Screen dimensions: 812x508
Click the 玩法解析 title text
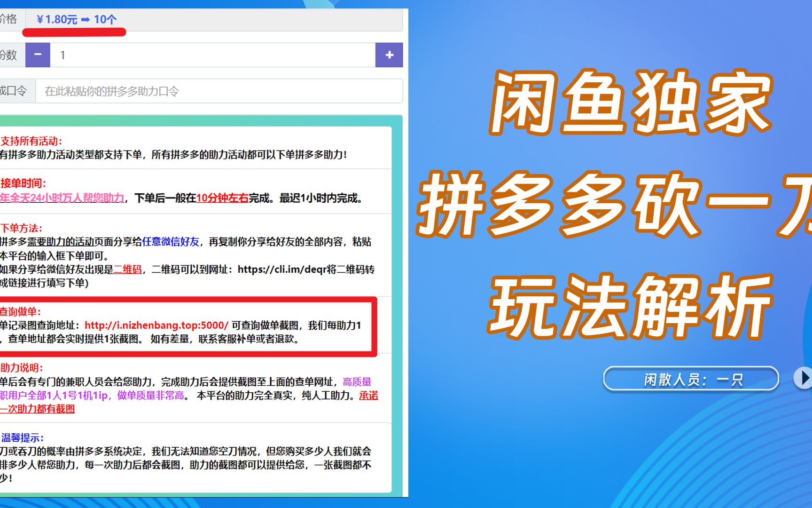point(631,306)
